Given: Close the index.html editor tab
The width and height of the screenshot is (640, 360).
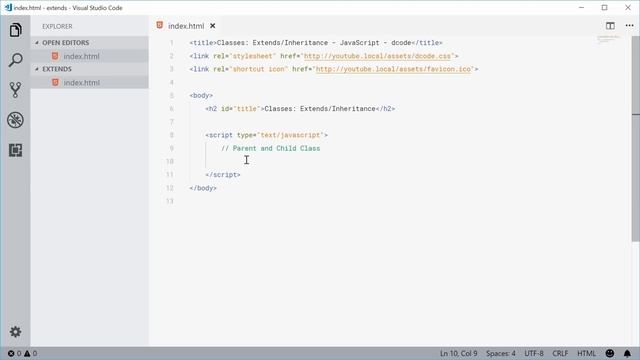Looking at the screenshot, I should [213, 26].
